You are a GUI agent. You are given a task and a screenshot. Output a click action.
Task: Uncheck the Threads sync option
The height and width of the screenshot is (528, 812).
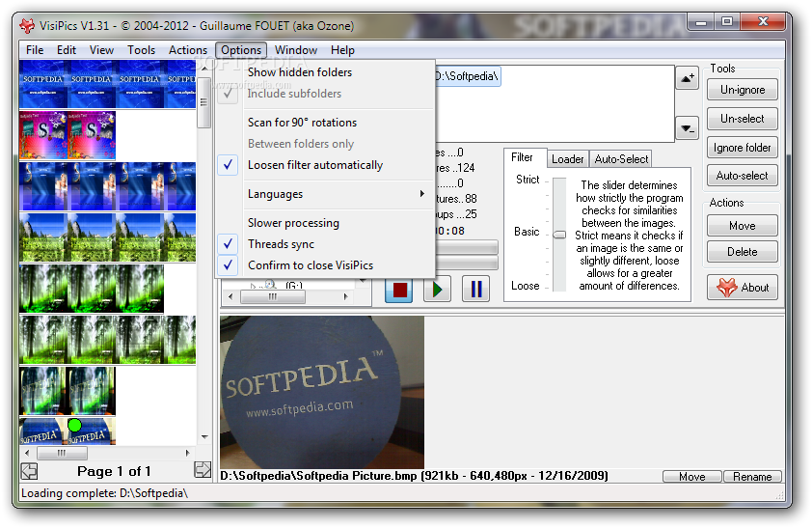pyautogui.click(x=281, y=244)
